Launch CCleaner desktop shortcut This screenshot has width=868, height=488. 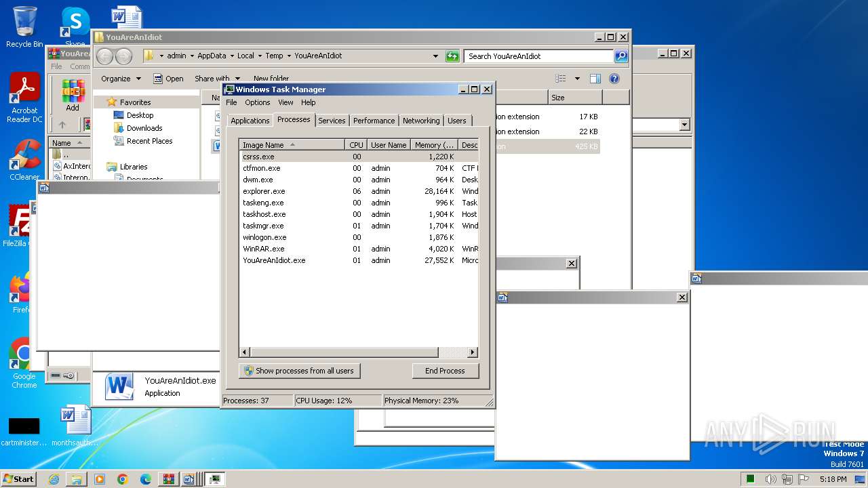24,160
